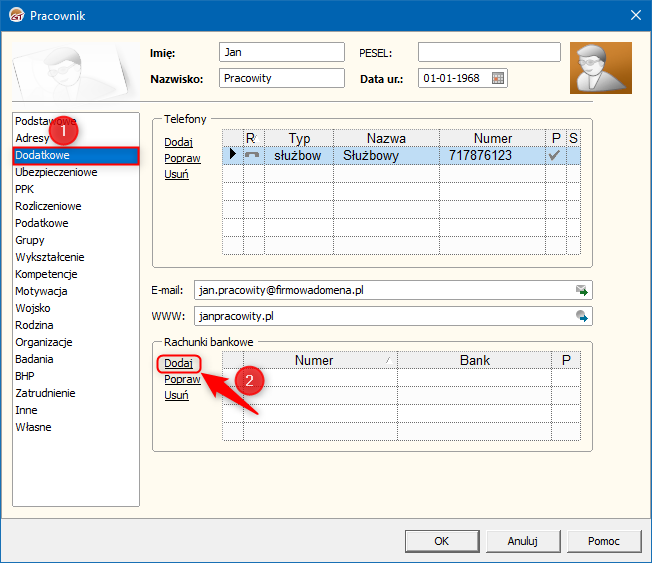Screen dimensions: 652x563
Task: Sort bank accounts by the Numer column
Action: [x=314, y=359]
